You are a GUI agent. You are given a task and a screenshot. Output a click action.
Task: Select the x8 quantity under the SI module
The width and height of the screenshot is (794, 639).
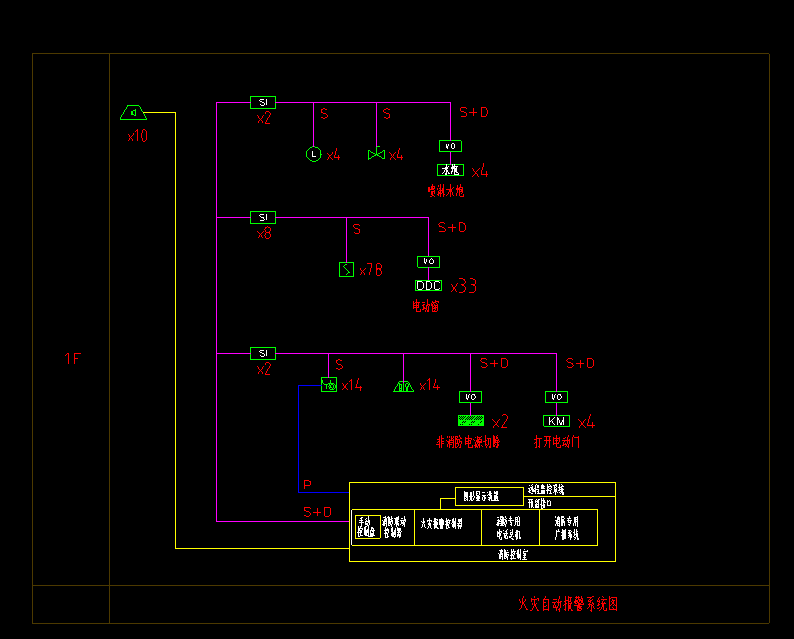point(264,233)
